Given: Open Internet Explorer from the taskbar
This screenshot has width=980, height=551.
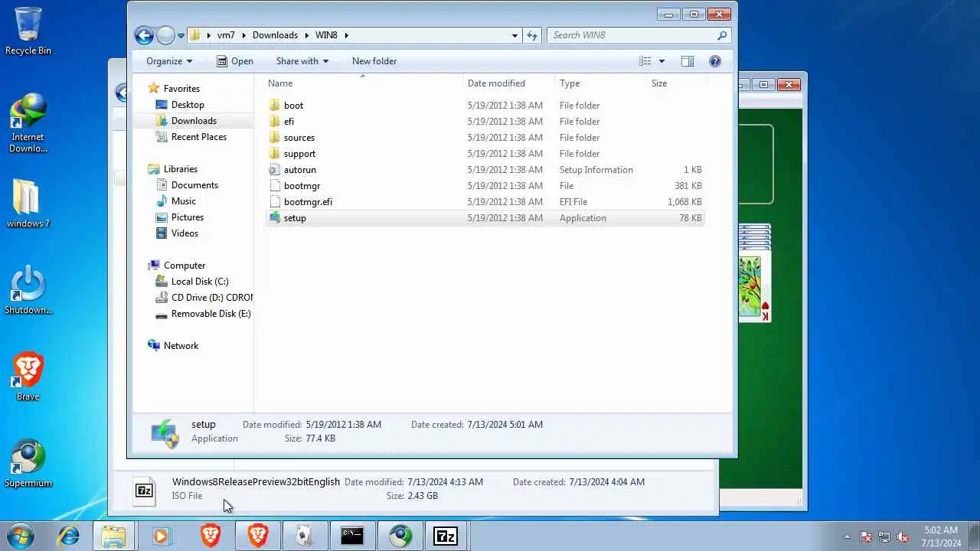Looking at the screenshot, I should (x=68, y=536).
